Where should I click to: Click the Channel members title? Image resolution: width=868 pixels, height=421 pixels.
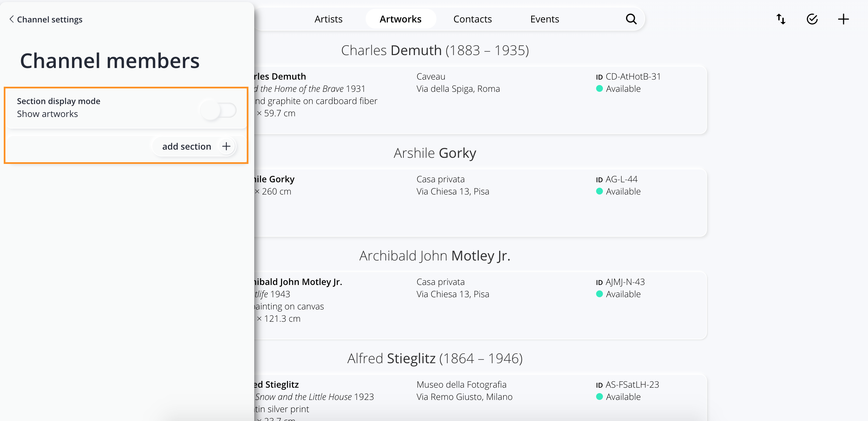110,61
